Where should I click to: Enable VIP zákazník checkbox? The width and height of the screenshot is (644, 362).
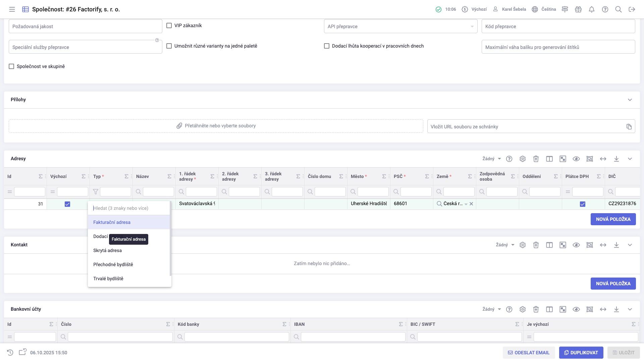click(x=169, y=25)
